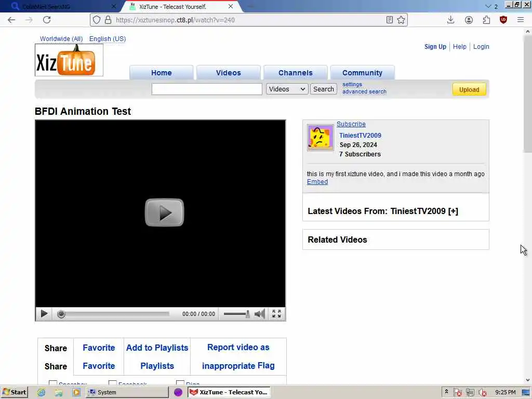Click the big play overlay on the video
The width and height of the screenshot is (532, 399).
coord(164,212)
